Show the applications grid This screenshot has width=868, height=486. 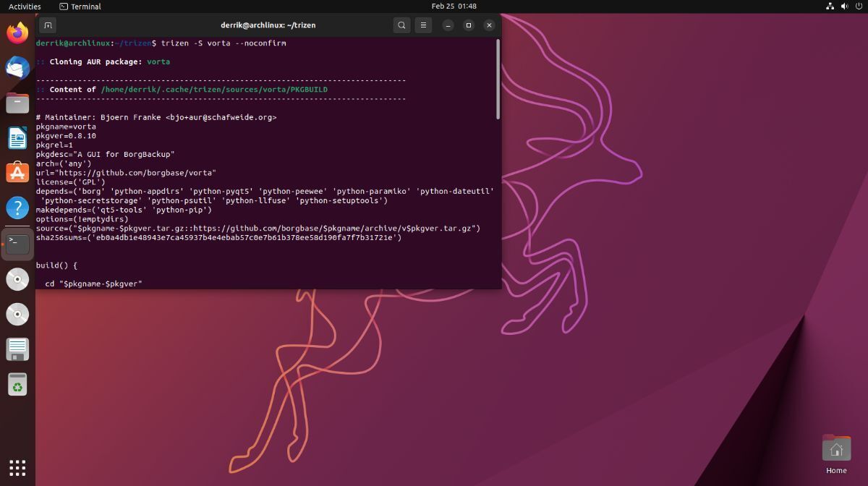pyautogui.click(x=17, y=467)
